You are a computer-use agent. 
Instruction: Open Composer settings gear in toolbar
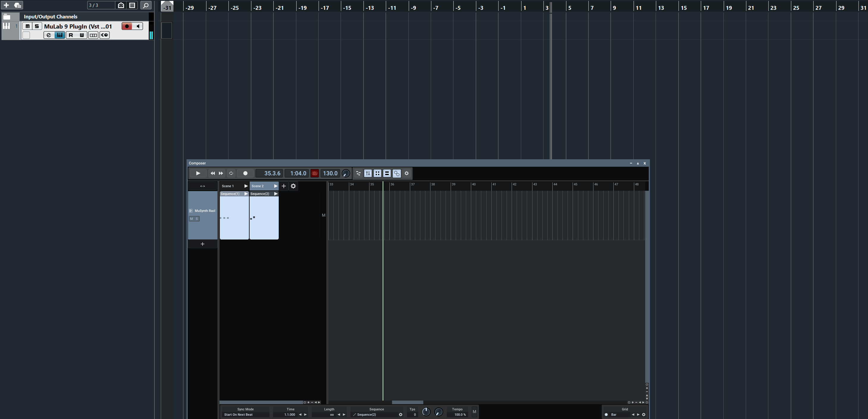[x=407, y=173]
